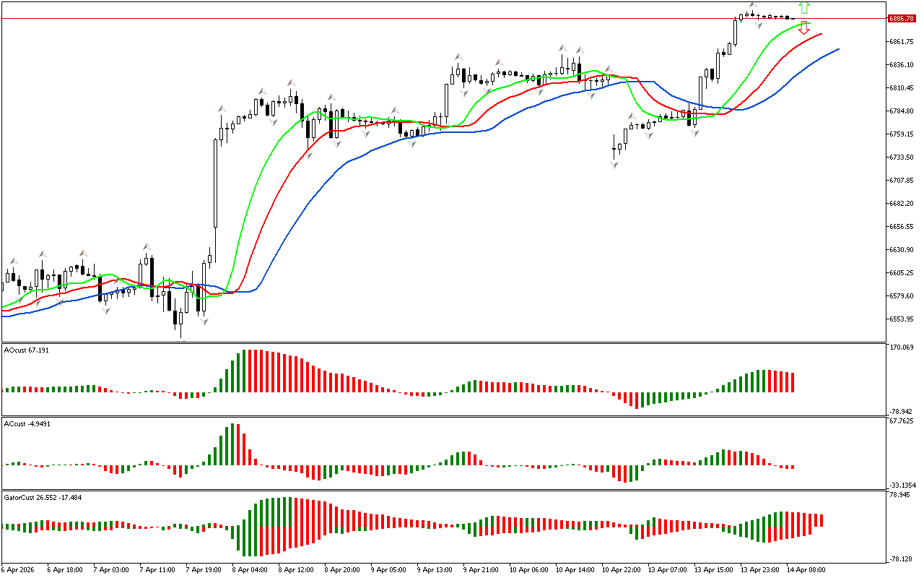Click the right end of the red Alligator line

[x=821, y=33]
